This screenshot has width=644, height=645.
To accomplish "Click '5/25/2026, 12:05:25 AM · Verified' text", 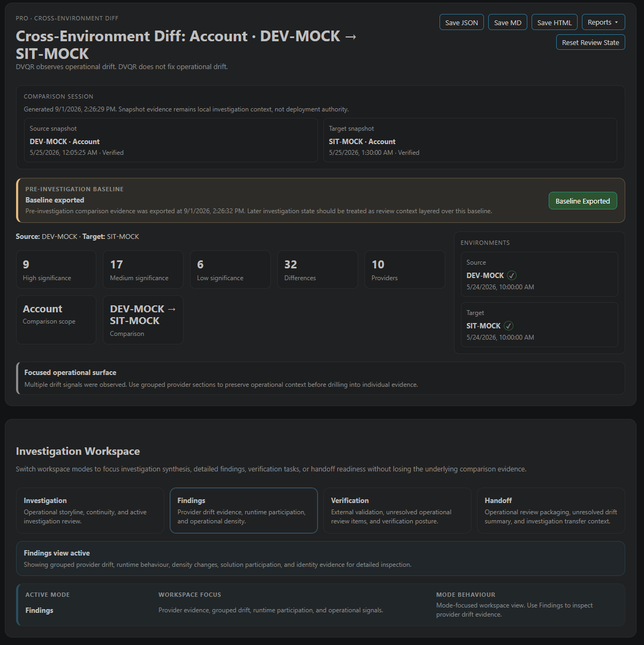I will (77, 153).
